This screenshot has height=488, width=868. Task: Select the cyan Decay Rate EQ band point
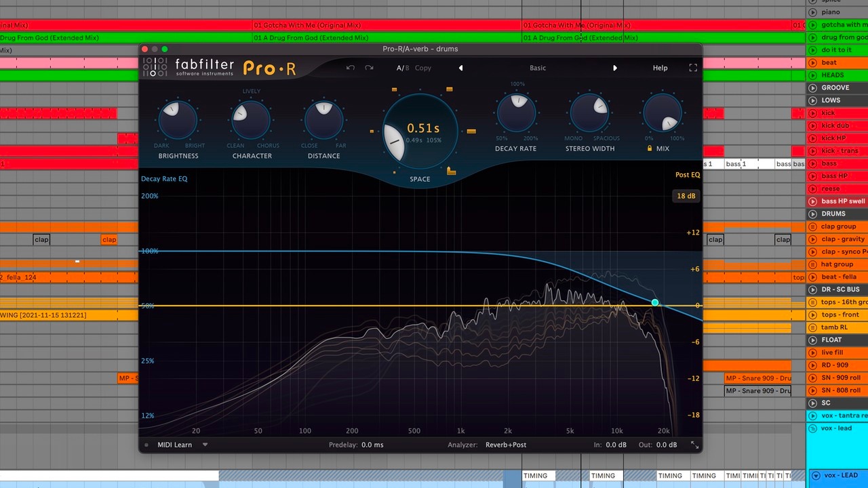coord(655,302)
